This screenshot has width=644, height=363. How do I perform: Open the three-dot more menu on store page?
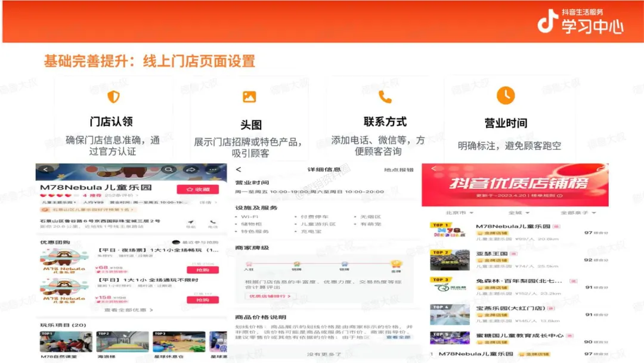click(x=213, y=169)
